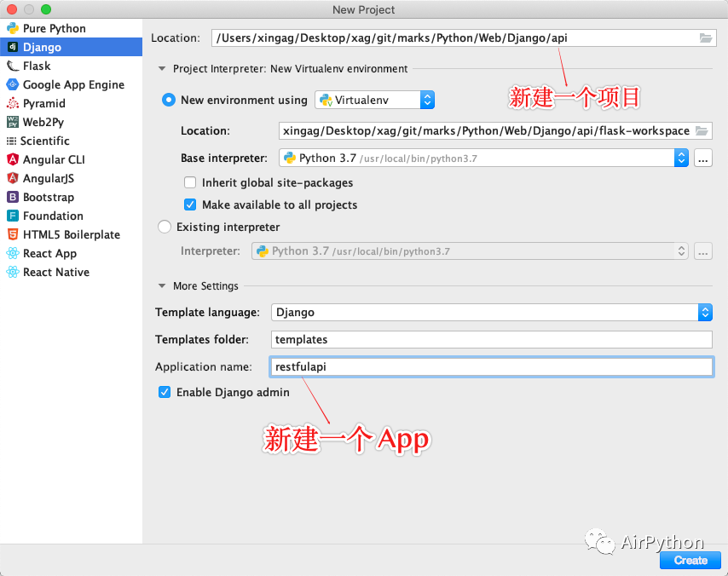Choose React Native project type
This screenshot has height=576, width=728.
tap(71, 272)
